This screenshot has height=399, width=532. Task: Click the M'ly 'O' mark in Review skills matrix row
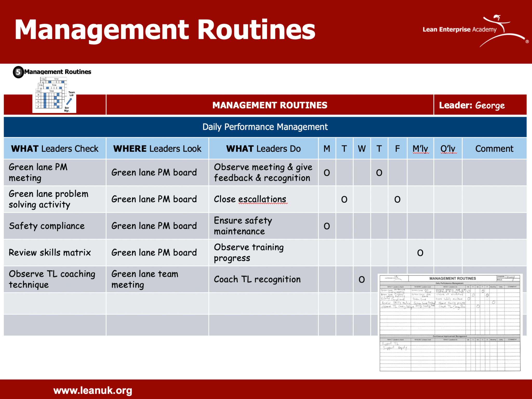pos(420,253)
